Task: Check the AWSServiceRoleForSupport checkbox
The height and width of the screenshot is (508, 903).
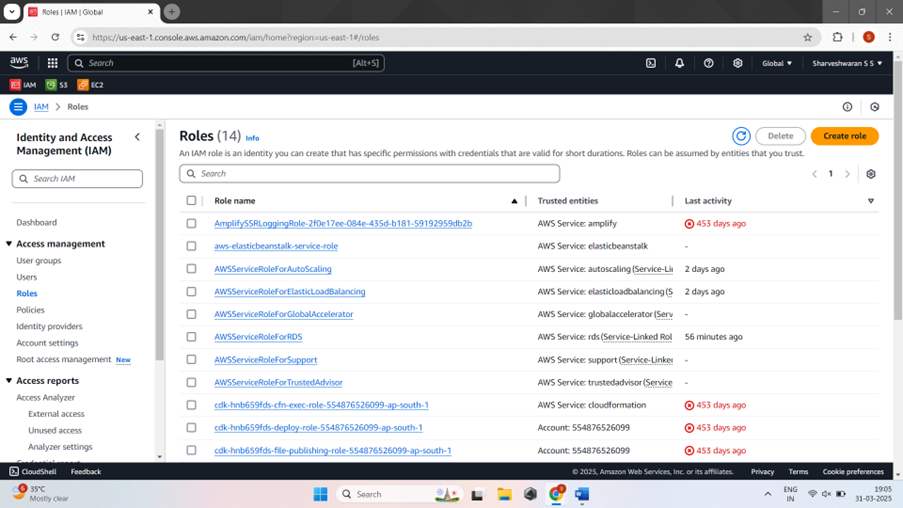Action: click(191, 359)
